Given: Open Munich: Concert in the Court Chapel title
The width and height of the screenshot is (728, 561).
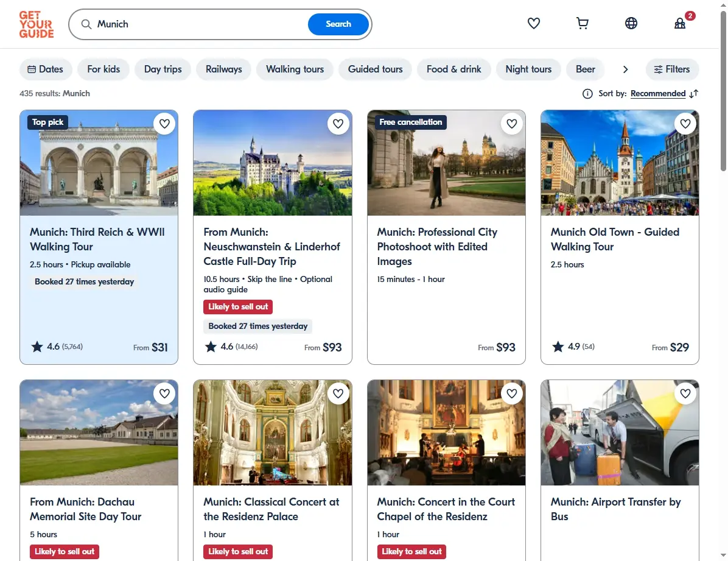Looking at the screenshot, I should point(446,509).
